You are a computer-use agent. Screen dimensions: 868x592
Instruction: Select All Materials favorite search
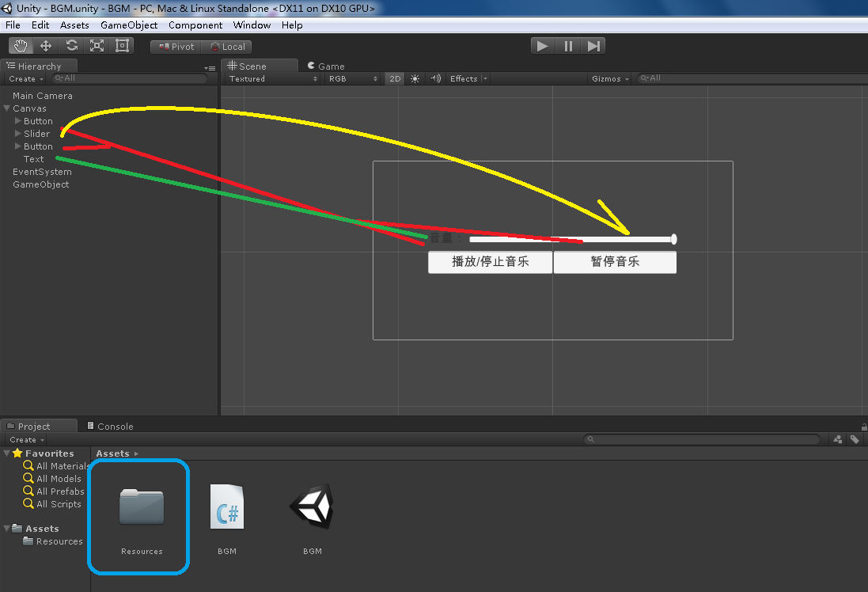point(55,465)
